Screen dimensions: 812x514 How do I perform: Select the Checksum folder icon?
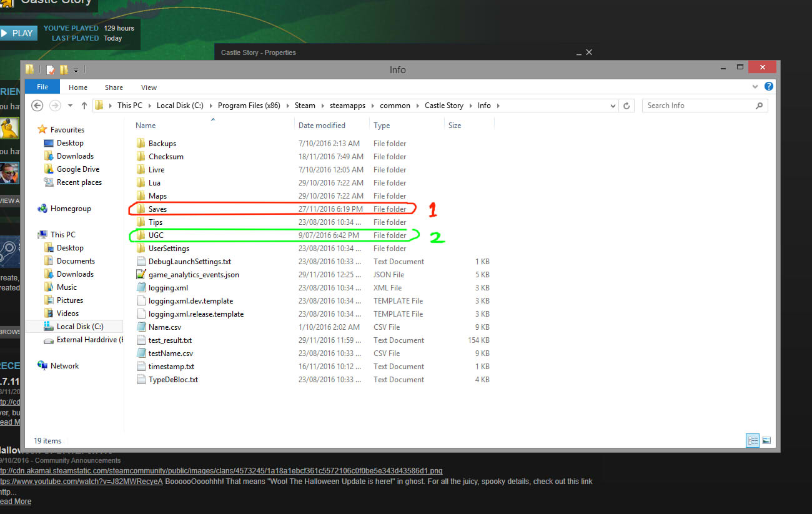pyautogui.click(x=141, y=157)
